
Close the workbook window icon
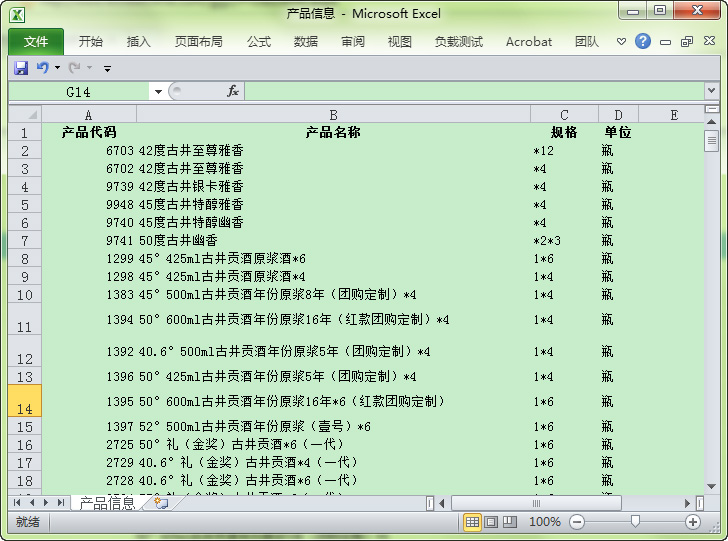[709, 41]
